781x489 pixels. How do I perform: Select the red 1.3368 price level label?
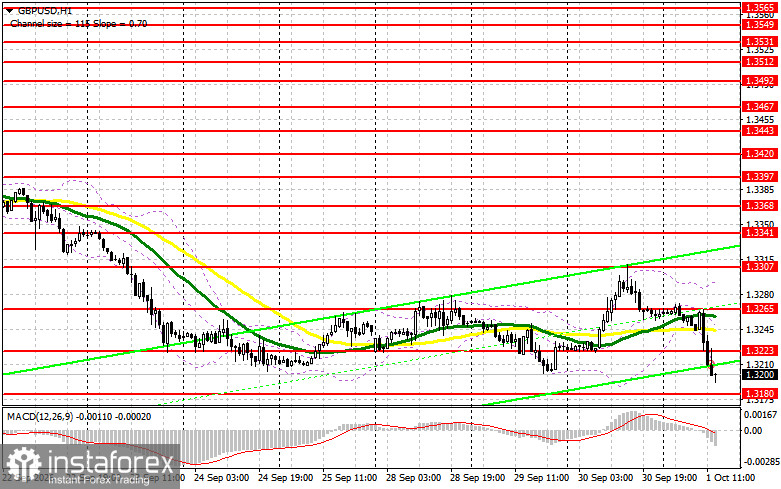point(759,206)
